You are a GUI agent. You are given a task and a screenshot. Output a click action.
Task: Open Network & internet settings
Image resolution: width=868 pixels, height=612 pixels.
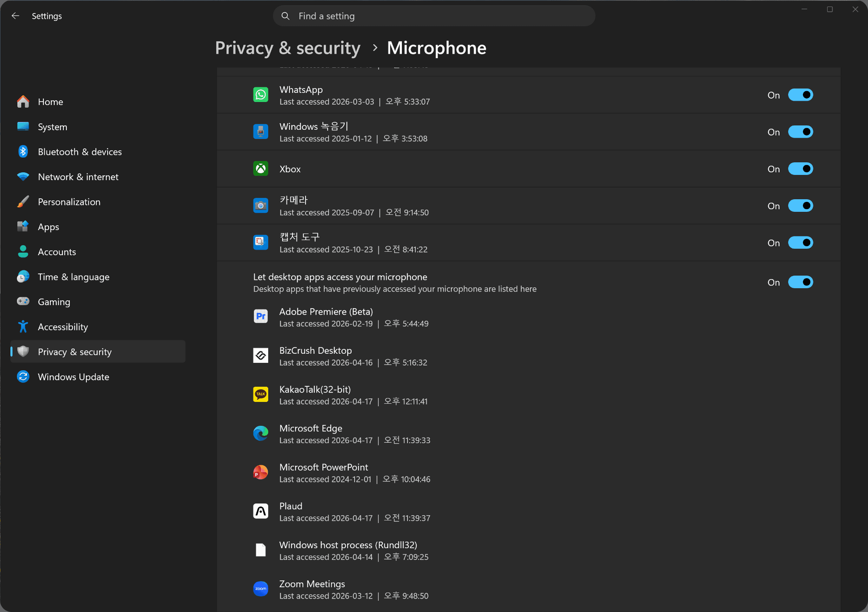click(78, 177)
